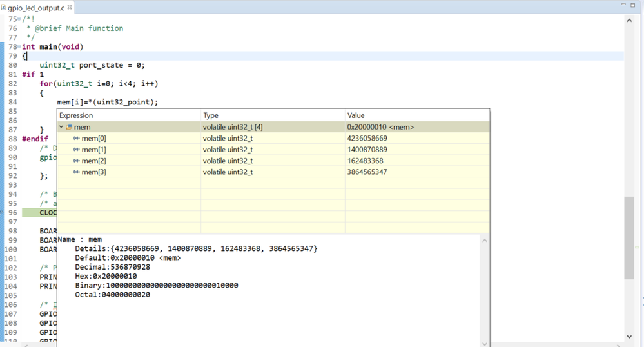Minimize the editor area
Screen dimensions: 644x347
point(623,5)
